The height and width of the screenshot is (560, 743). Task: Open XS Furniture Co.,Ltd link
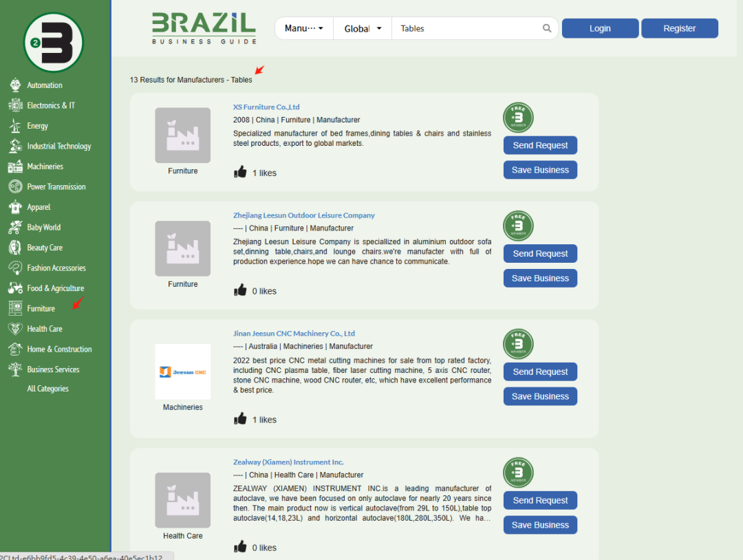coord(266,107)
